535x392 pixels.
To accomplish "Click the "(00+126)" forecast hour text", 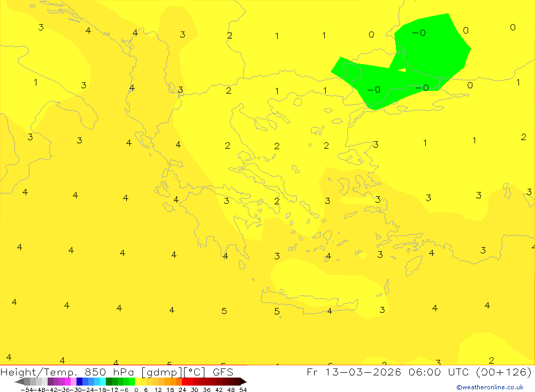I will click(503, 372).
